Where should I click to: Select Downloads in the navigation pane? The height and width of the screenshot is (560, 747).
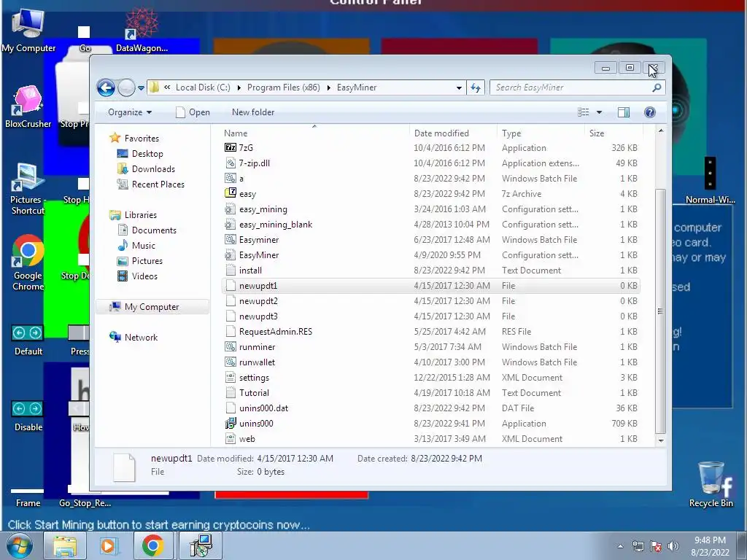point(153,169)
